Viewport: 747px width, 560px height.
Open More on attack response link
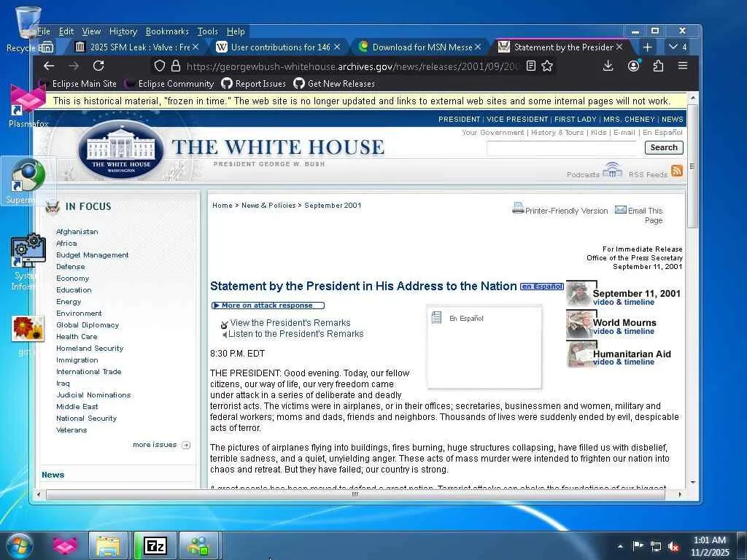click(x=268, y=306)
